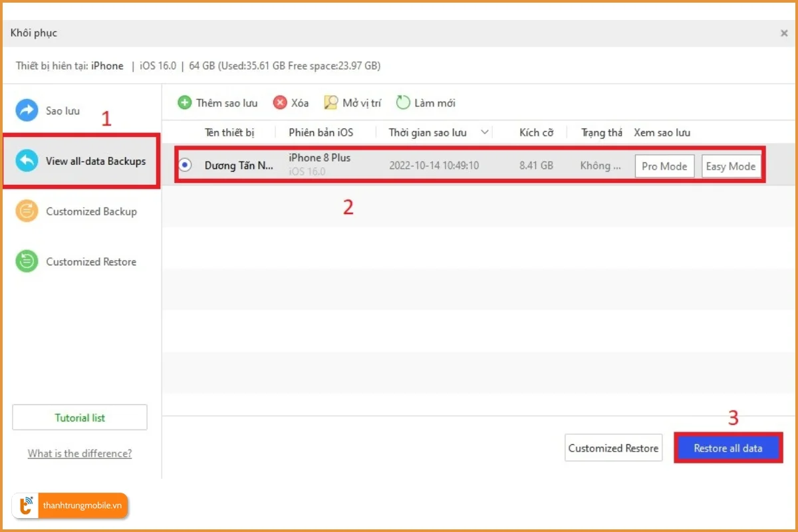Screen dimensions: 798x532
Task: View backup in Easy Mode
Action: point(731,166)
